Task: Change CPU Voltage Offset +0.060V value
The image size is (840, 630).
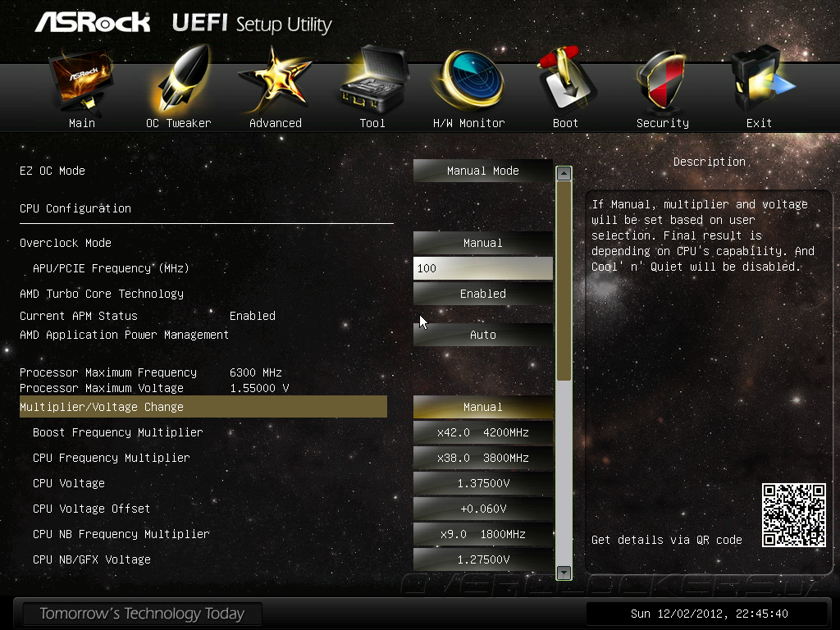Action: pos(482,509)
